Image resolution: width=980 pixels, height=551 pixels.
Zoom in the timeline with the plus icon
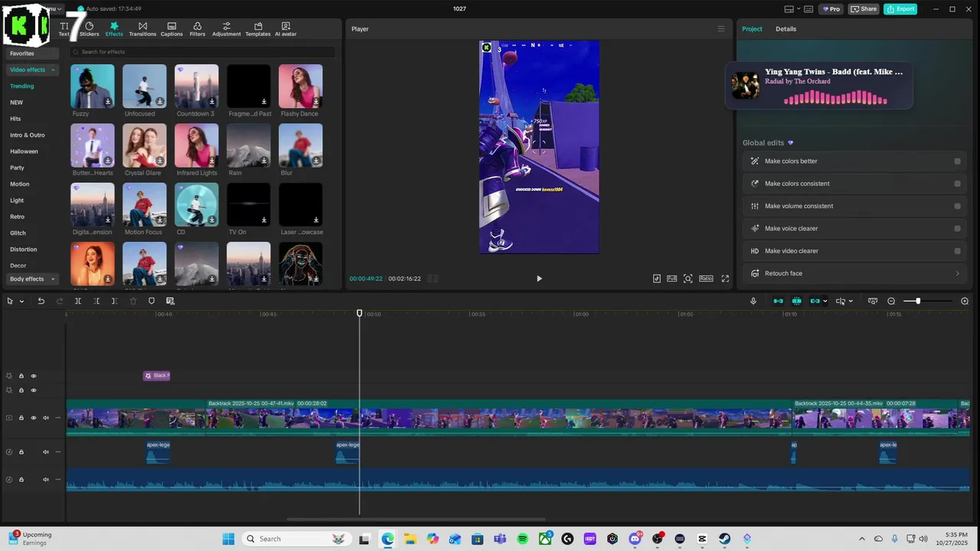tap(965, 301)
